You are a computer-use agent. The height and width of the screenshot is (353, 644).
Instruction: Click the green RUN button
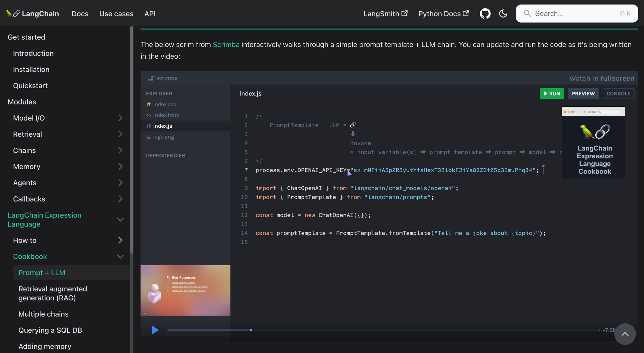pyautogui.click(x=552, y=93)
